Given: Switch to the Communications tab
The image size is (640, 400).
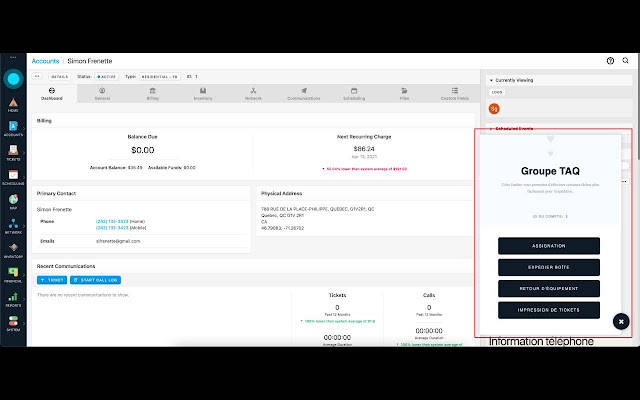Looking at the screenshot, I should click(304, 93).
